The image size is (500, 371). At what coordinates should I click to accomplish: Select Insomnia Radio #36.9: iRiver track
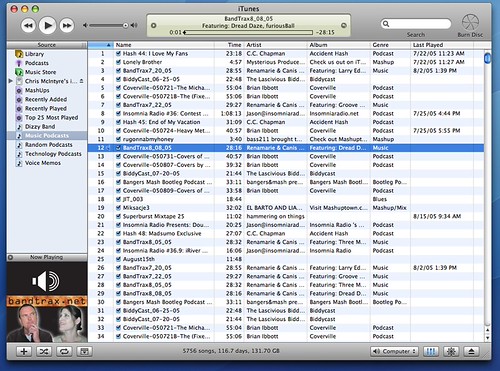pos(286,251)
